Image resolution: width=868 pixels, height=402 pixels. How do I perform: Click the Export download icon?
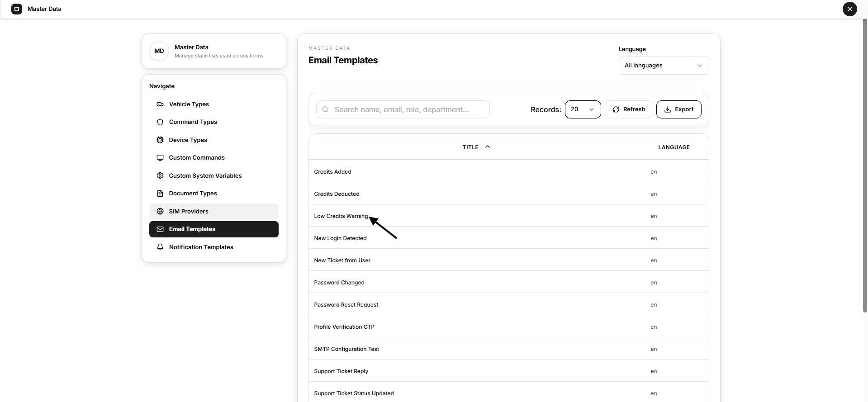click(x=668, y=109)
